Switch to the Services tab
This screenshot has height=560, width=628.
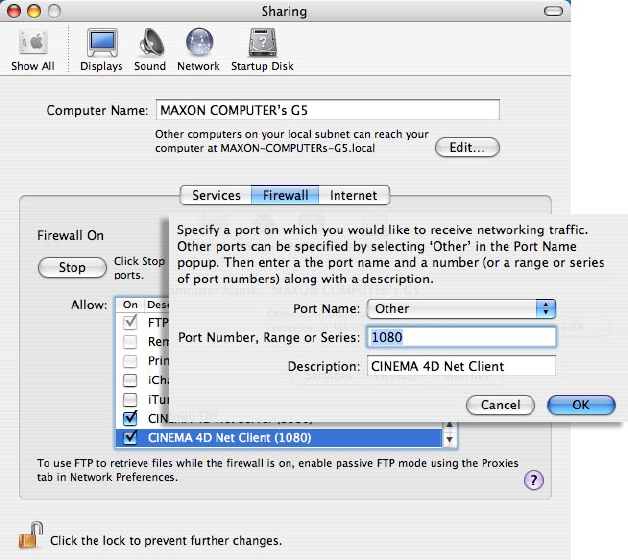(216, 195)
